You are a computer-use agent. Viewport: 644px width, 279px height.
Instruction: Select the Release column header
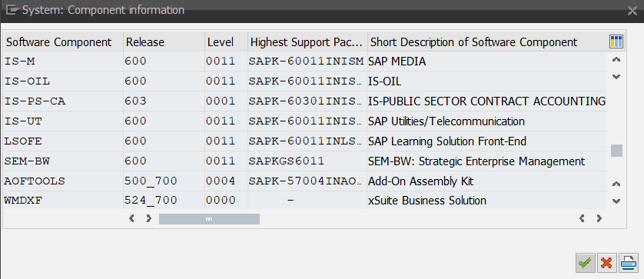point(164,42)
